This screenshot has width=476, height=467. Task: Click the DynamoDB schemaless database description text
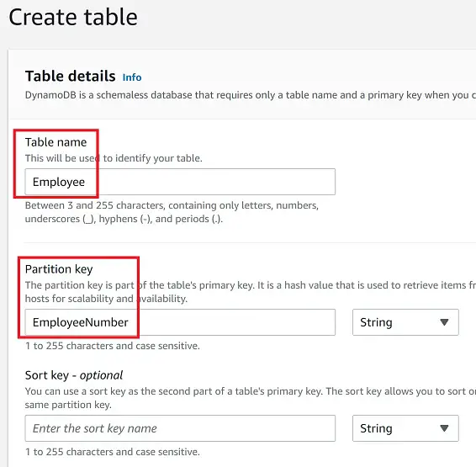(x=250, y=95)
